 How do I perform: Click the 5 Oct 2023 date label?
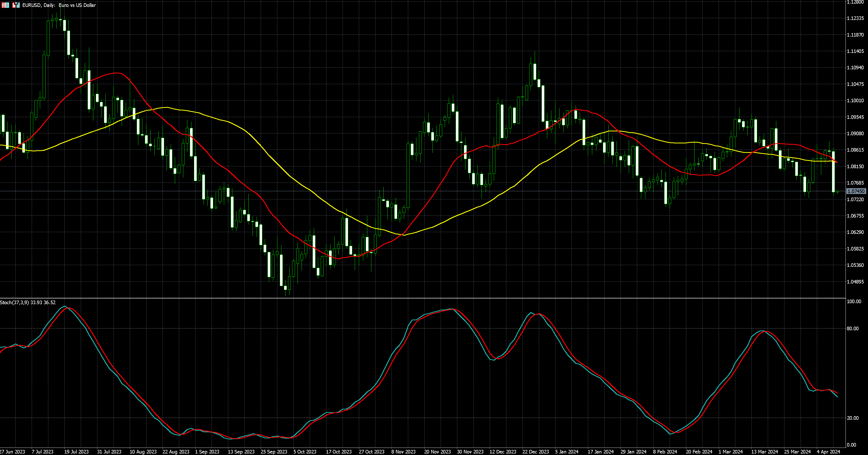305,452
